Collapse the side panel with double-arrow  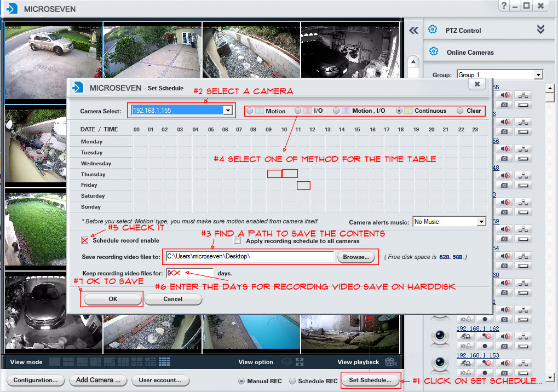pyautogui.click(x=413, y=31)
